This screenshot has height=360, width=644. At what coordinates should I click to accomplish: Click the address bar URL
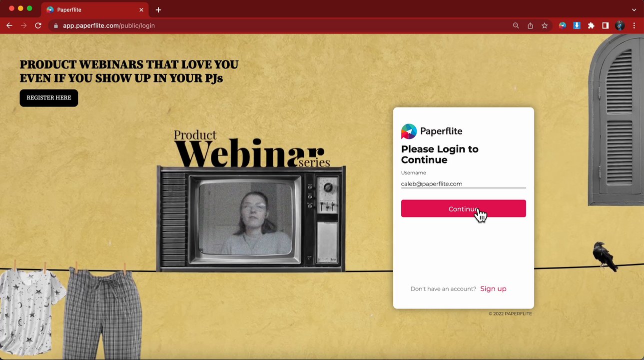click(109, 25)
